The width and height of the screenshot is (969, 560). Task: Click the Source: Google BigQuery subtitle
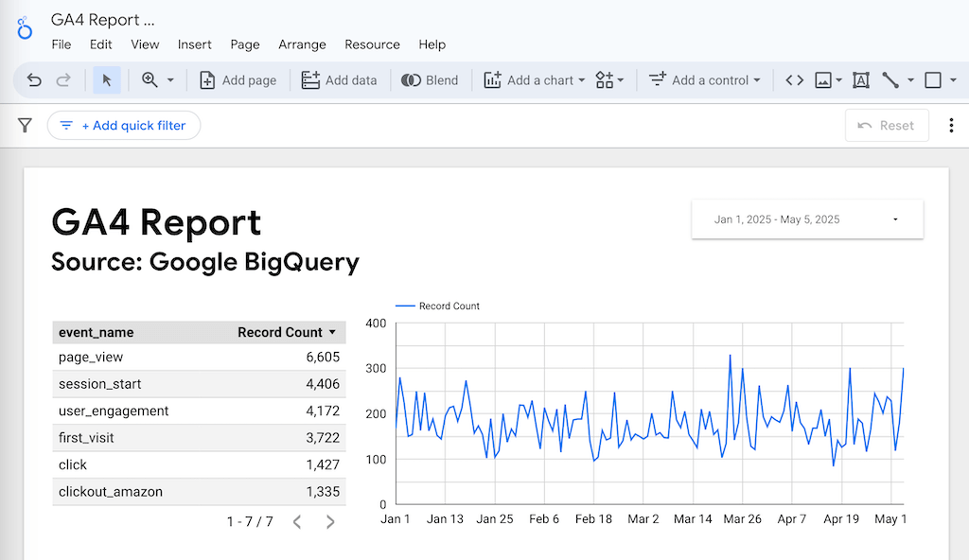[205, 261]
